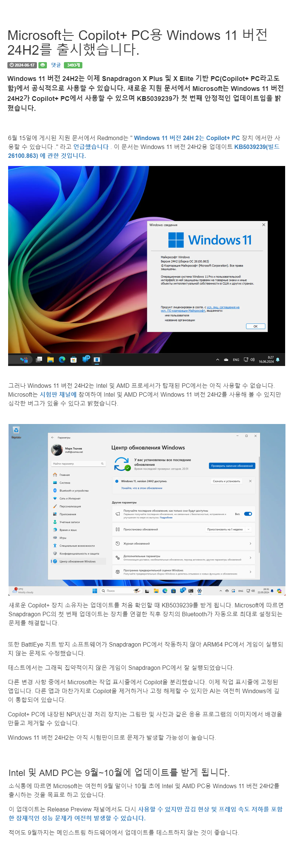
Task: Open the 17°C Mostly cloudy weather widget
Action: click(23, 591)
